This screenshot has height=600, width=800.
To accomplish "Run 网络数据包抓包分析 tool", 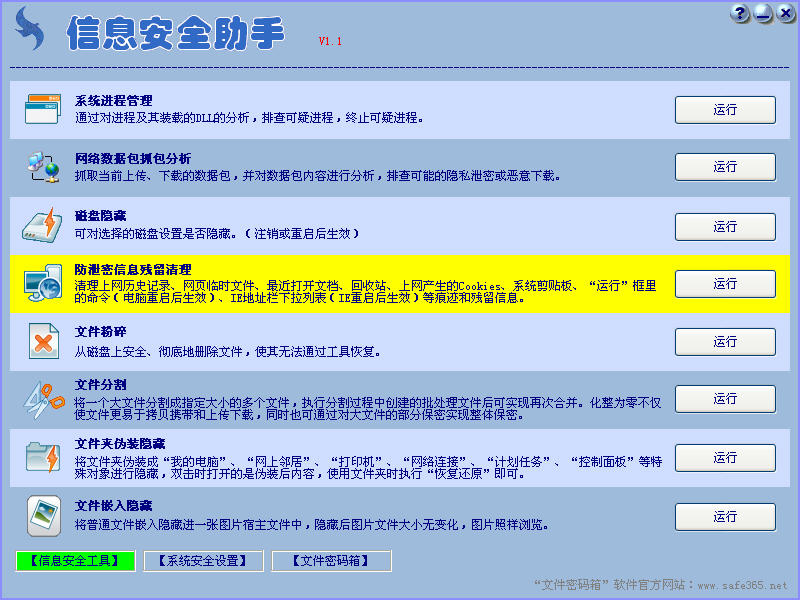I will coord(725,167).
